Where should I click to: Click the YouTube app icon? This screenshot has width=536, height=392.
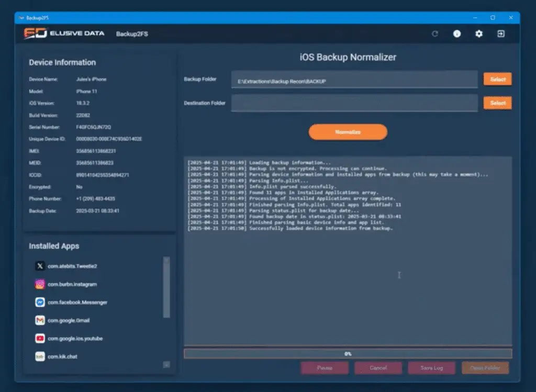coord(40,338)
